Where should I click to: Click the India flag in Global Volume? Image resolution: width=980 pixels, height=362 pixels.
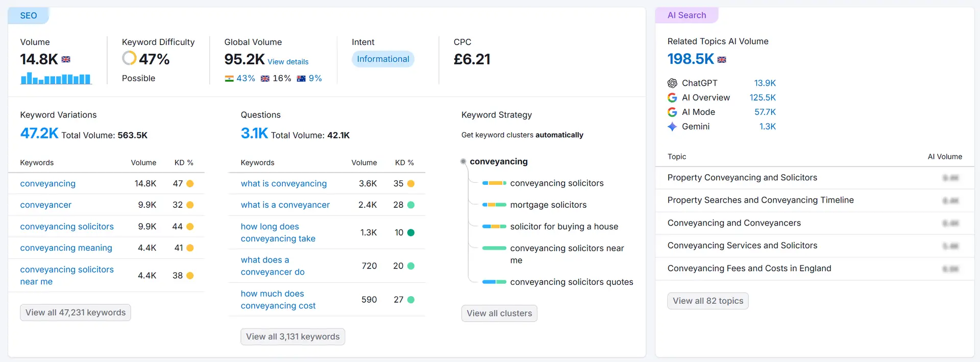click(x=229, y=79)
